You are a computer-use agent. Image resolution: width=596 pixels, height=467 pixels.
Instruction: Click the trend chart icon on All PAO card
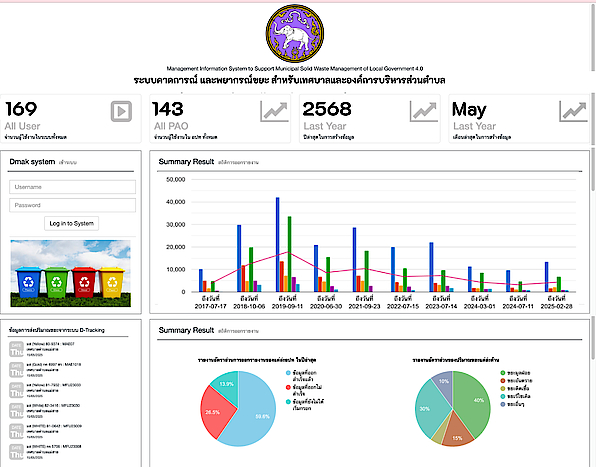point(274,111)
